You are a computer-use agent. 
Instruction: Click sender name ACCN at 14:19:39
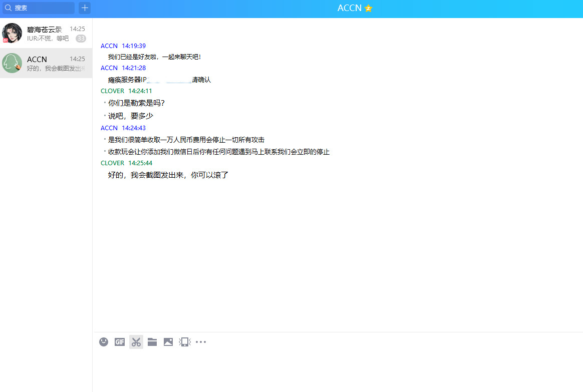coord(109,46)
